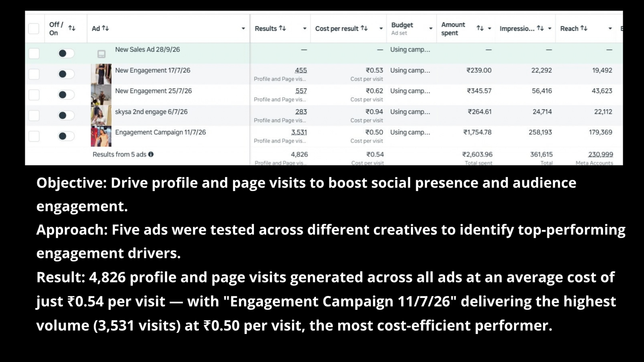Check the box for New Sales Ad 28/9/26
Viewport: 644px width, 362px height.
(34, 53)
